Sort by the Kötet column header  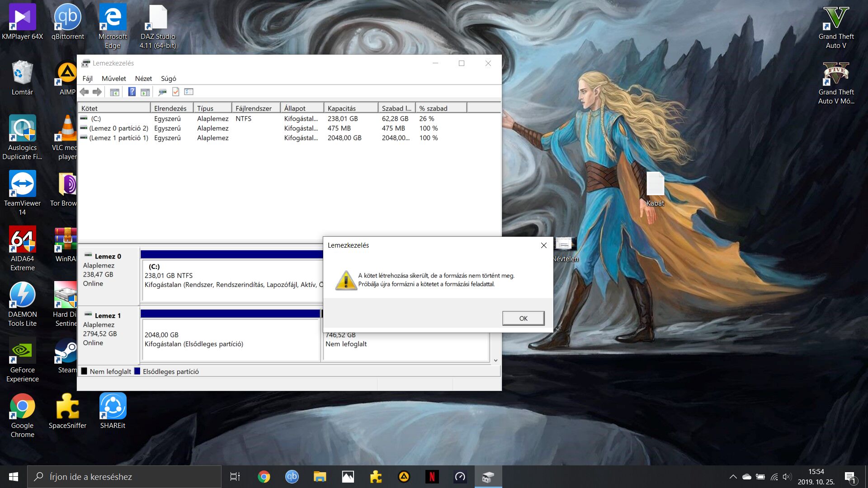114,108
